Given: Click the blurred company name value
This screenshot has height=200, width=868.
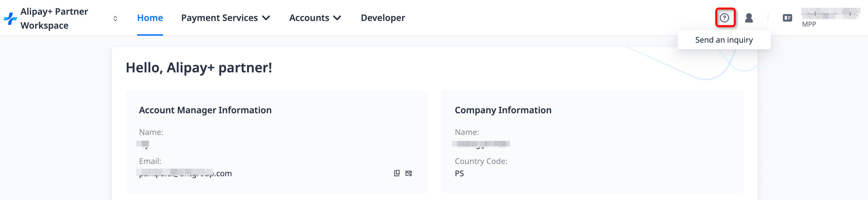Looking at the screenshot, I should click(481, 144).
